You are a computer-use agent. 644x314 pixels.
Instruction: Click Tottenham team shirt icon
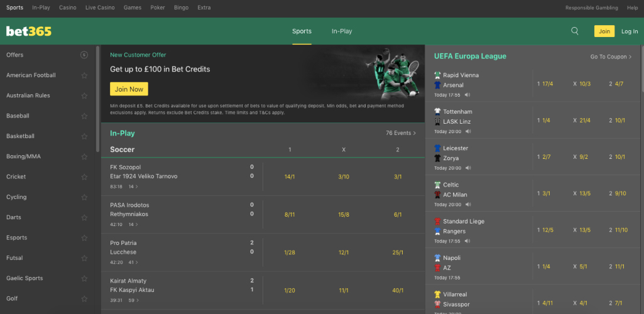tap(437, 112)
